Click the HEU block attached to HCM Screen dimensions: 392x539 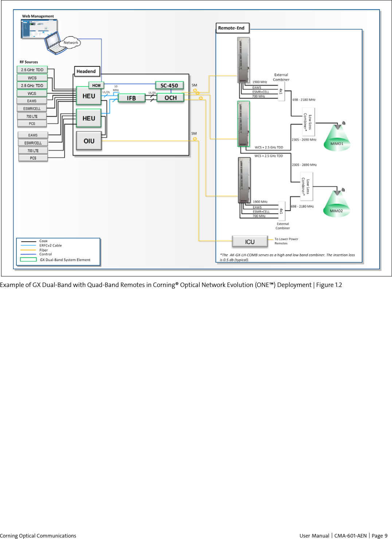coord(89,96)
